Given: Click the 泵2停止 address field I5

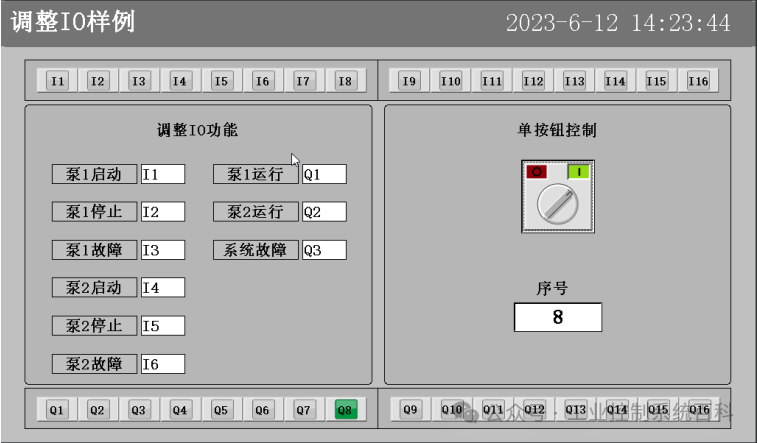Looking at the screenshot, I should click(x=163, y=325).
